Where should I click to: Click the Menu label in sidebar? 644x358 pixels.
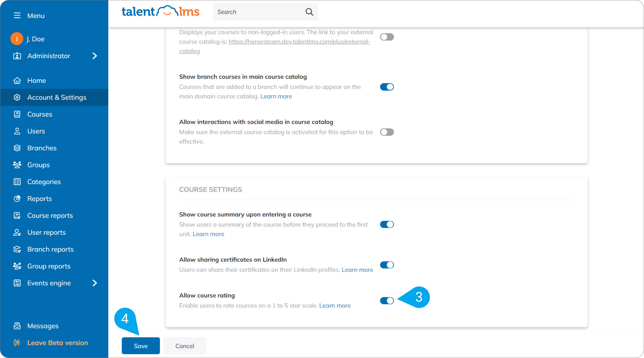pyautogui.click(x=36, y=16)
